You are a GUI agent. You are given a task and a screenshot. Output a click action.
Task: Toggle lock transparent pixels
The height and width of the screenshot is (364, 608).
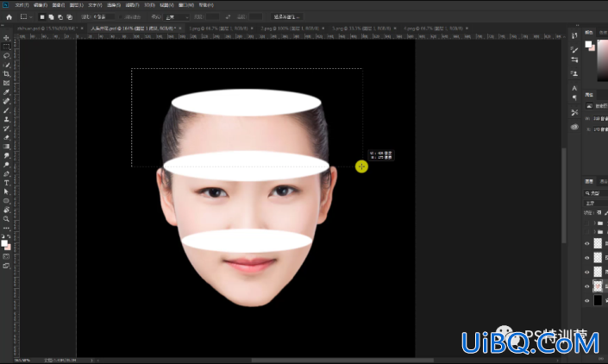coord(599,212)
